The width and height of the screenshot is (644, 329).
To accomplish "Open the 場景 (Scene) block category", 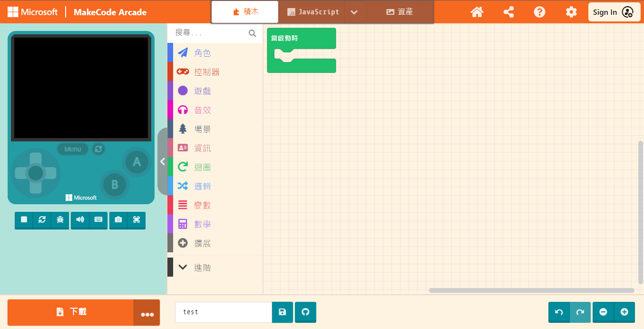I will click(215, 129).
